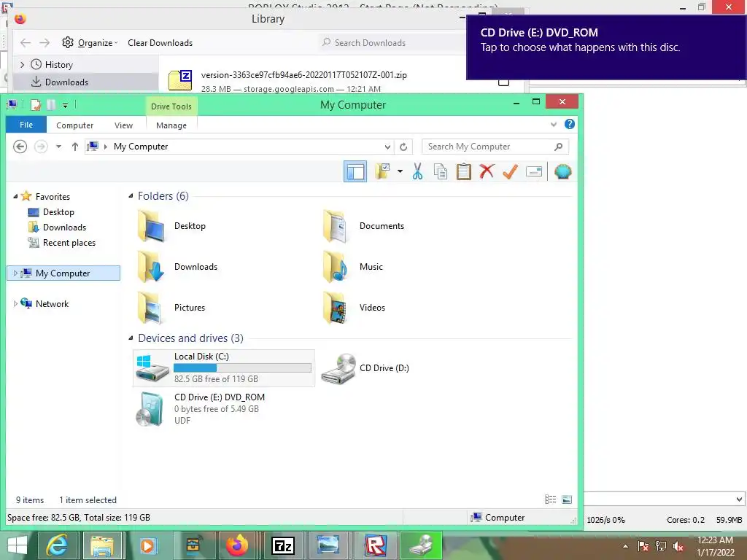Open the address bar history dropdown

point(388,147)
